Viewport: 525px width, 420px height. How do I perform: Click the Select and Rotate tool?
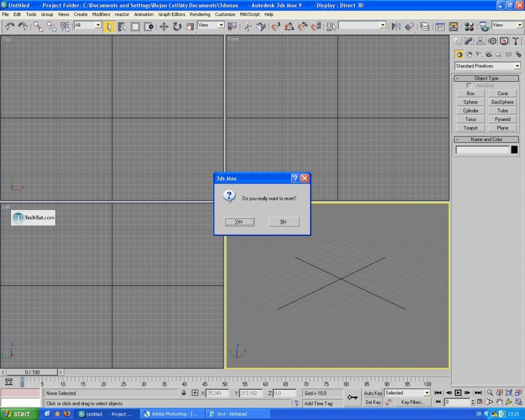[177, 27]
